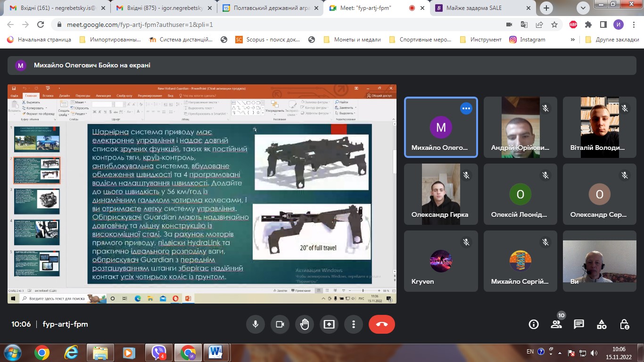The width and height of the screenshot is (644, 362).
Task: Open the in-call chat panel
Action: point(579,324)
